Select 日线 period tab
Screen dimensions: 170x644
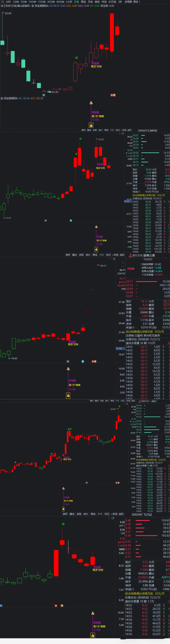[x=76, y=2]
